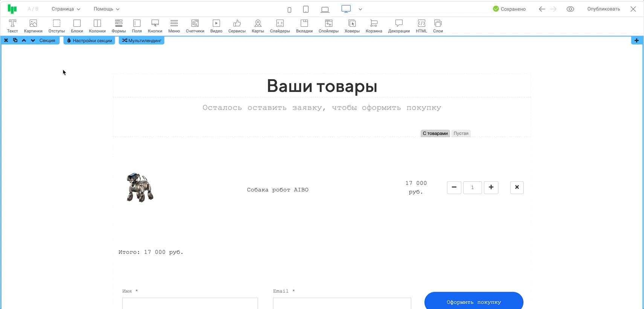The height and width of the screenshot is (309, 644).
Task: Open the HTML tool
Action: [421, 26]
